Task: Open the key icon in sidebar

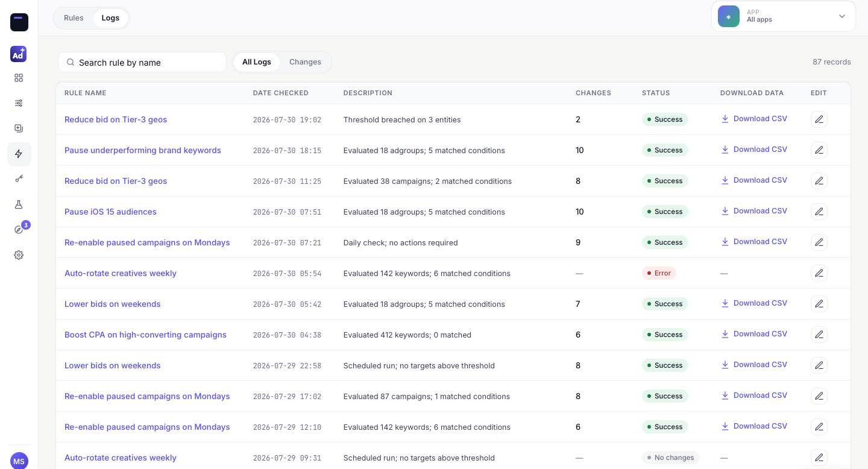Action: (19, 179)
